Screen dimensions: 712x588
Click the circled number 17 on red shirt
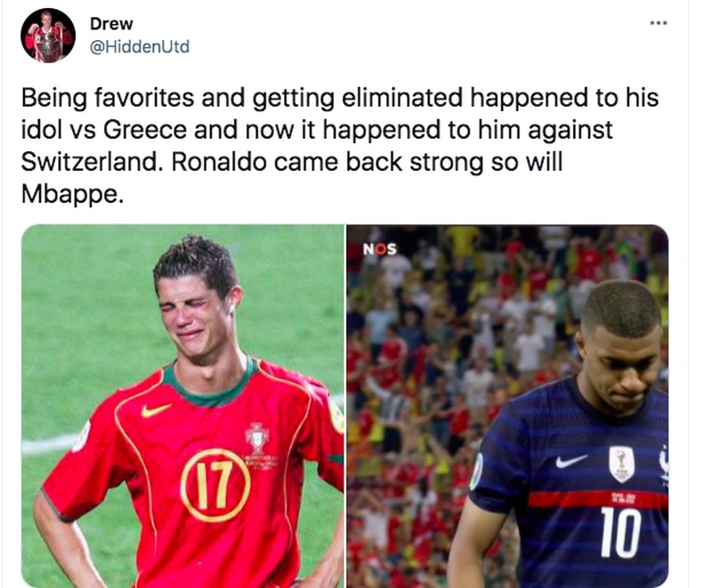215,485
